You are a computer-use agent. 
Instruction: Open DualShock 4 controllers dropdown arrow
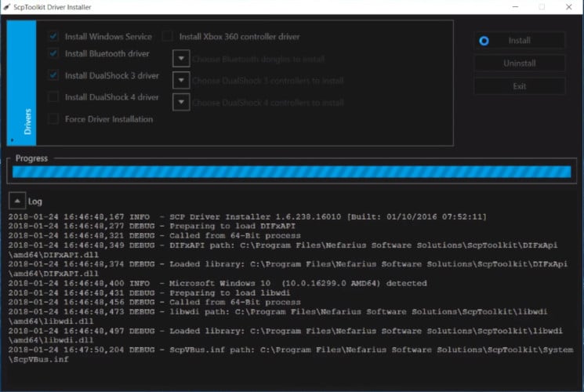(181, 102)
